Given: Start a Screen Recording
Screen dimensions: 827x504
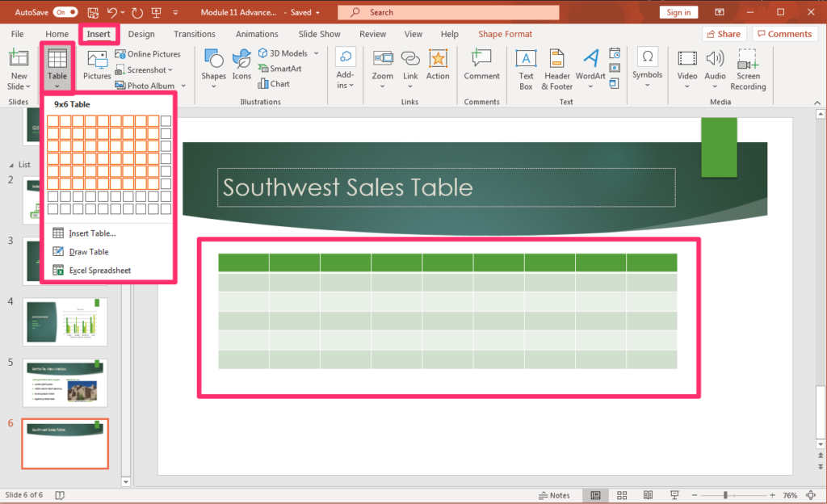Looking at the screenshot, I should [x=748, y=68].
